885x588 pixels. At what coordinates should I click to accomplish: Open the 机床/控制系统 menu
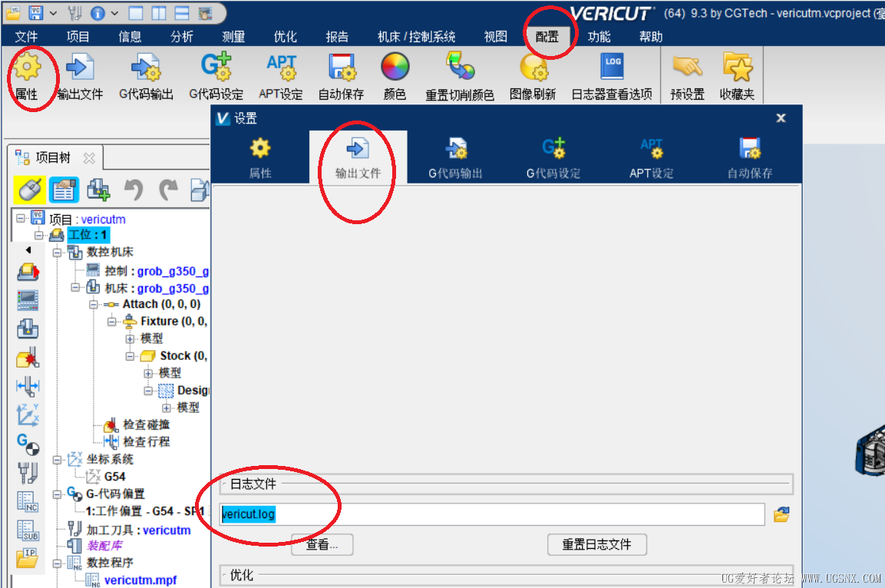coord(417,37)
